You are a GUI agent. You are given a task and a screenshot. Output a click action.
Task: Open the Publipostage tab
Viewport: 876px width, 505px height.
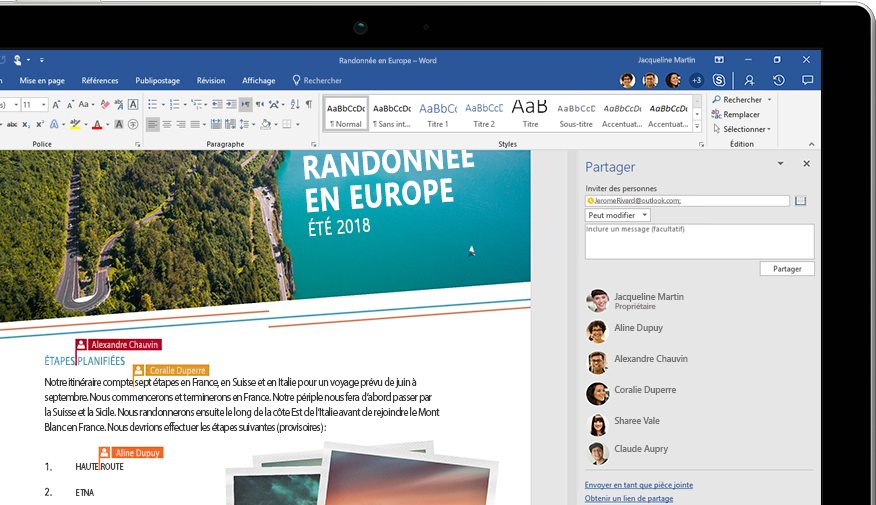tap(158, 80)
